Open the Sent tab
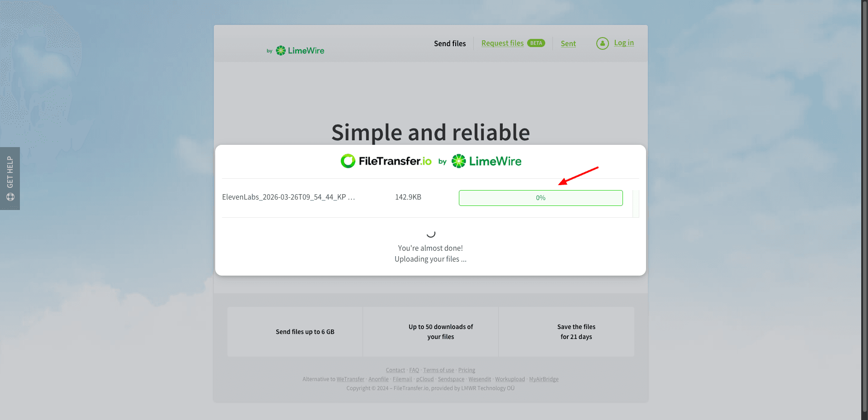The height and width of the screenshot is (420, 868). 568,43
